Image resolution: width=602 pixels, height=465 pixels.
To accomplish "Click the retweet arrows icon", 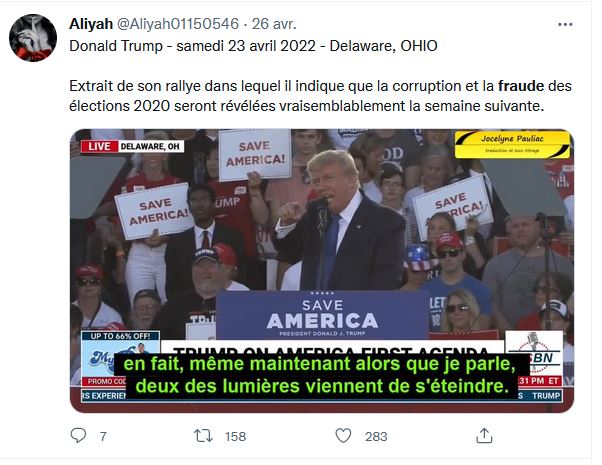I will coord(203,436).
